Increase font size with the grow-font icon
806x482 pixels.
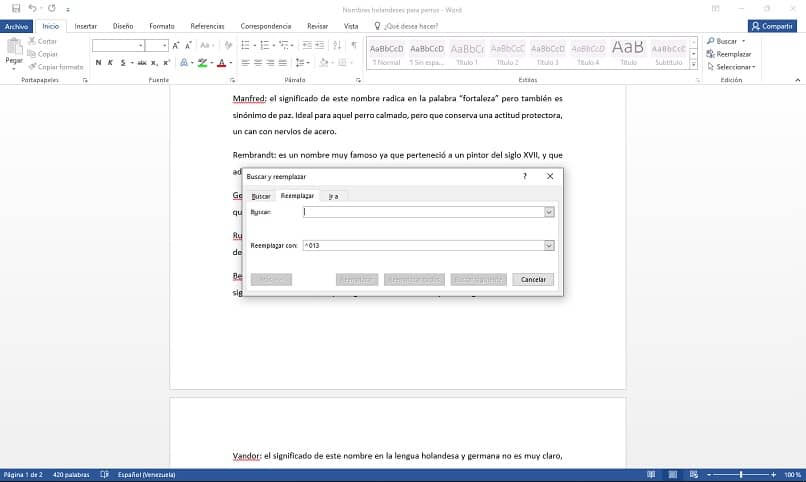(176, 46)
